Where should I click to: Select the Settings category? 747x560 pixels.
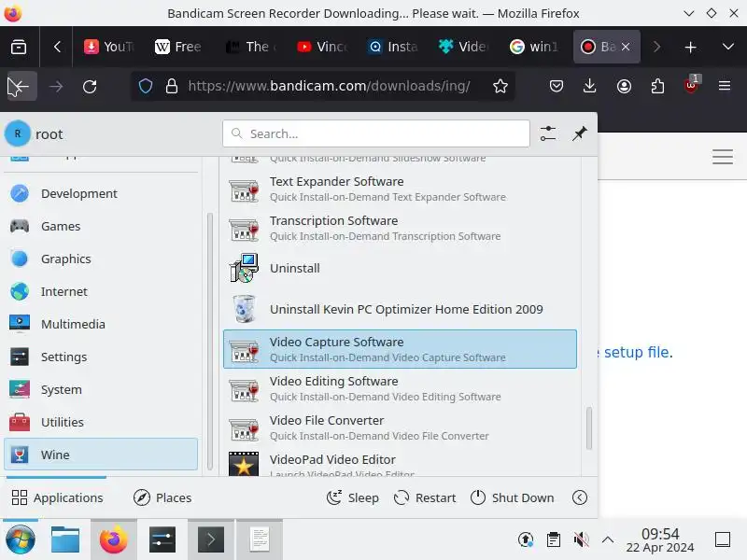point(101,357)
